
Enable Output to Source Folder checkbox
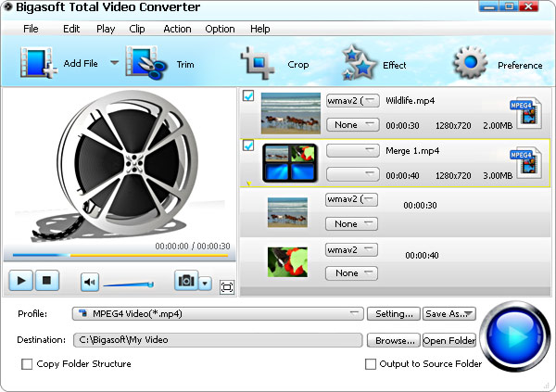[x=371, y=364]
